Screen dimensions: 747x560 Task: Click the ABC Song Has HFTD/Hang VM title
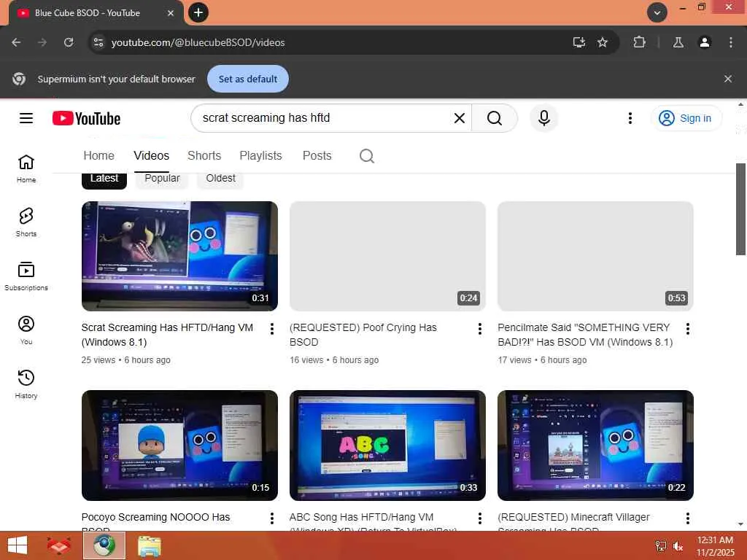(373, 521)
